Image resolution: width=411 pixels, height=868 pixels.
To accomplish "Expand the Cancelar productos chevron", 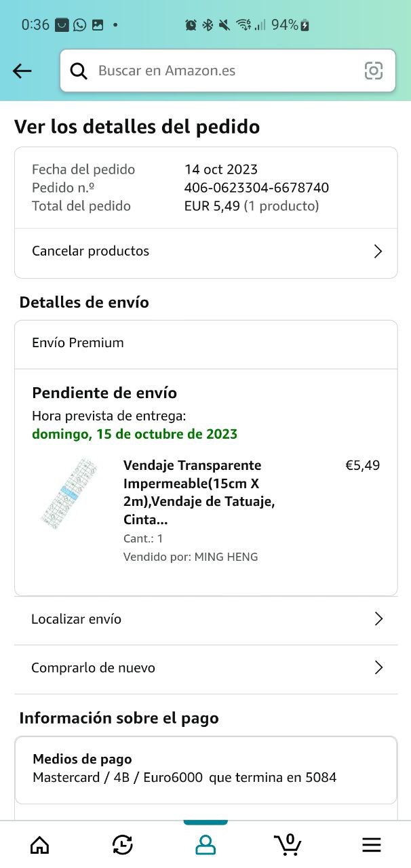I will tap(378, 252).
